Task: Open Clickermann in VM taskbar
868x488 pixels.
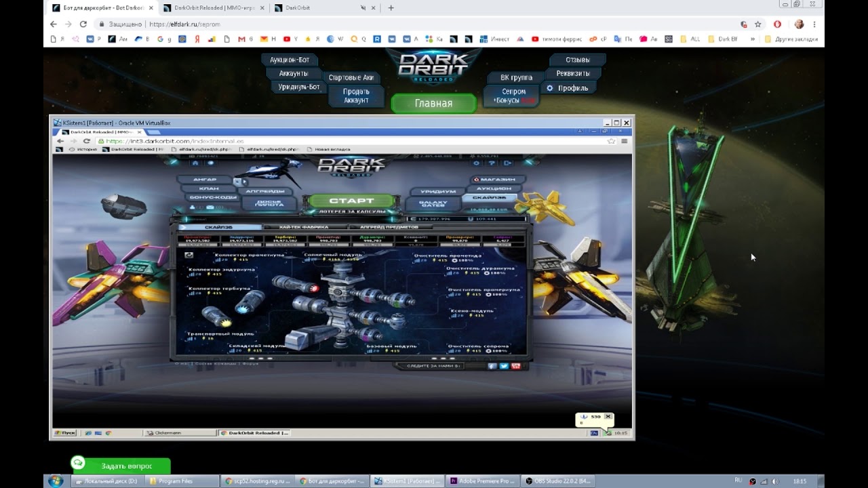Action: pyautogui.click(x=180, y=432)
